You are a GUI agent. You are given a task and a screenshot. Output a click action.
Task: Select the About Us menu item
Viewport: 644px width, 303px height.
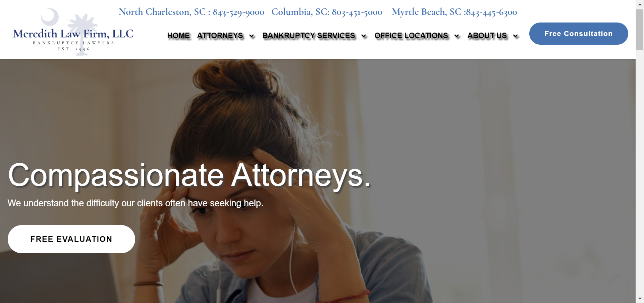(x=487, y=36)
